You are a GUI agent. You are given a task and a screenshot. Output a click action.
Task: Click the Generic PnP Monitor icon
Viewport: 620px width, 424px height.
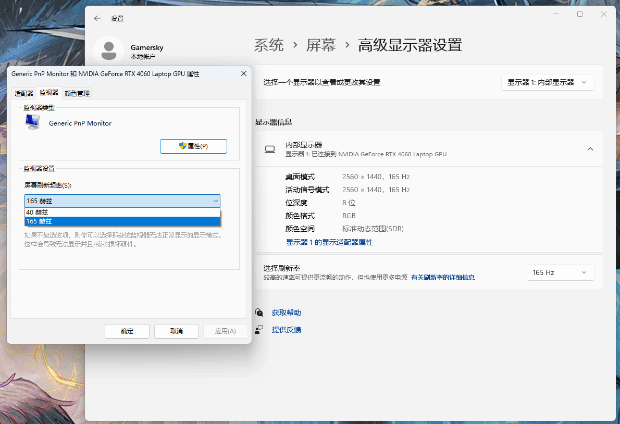click(x=32, y=122)
